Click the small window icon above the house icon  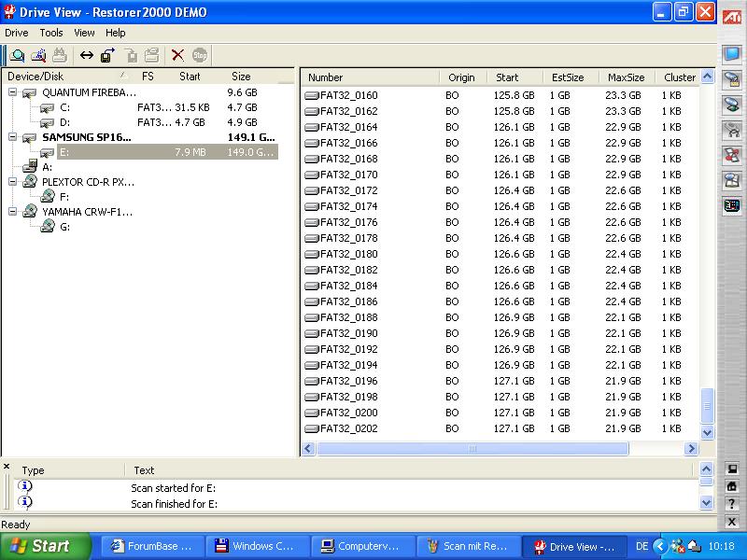[x=732, y=469]
